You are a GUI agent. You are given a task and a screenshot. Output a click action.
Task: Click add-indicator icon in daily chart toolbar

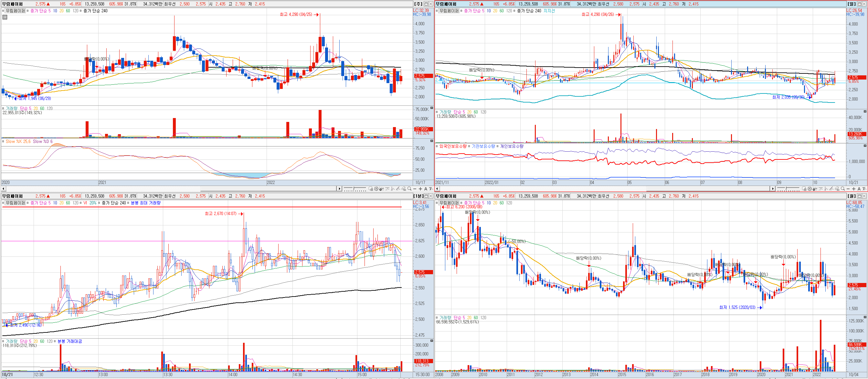pyautogui.click(x=815, y=189)
